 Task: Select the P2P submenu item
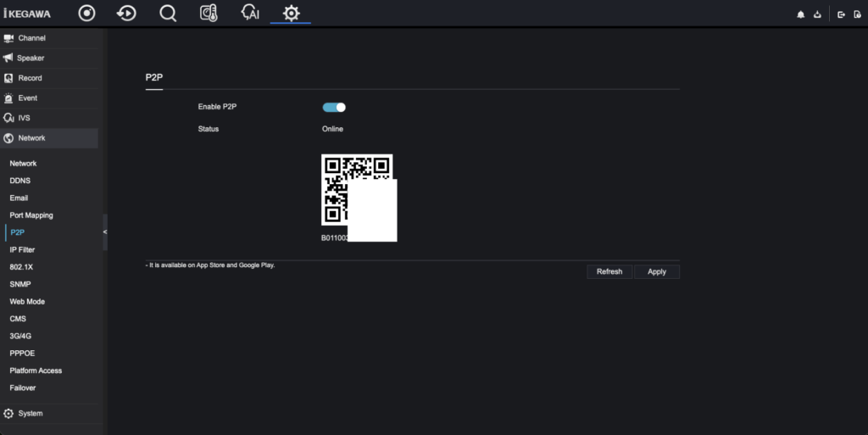(18, 232)
